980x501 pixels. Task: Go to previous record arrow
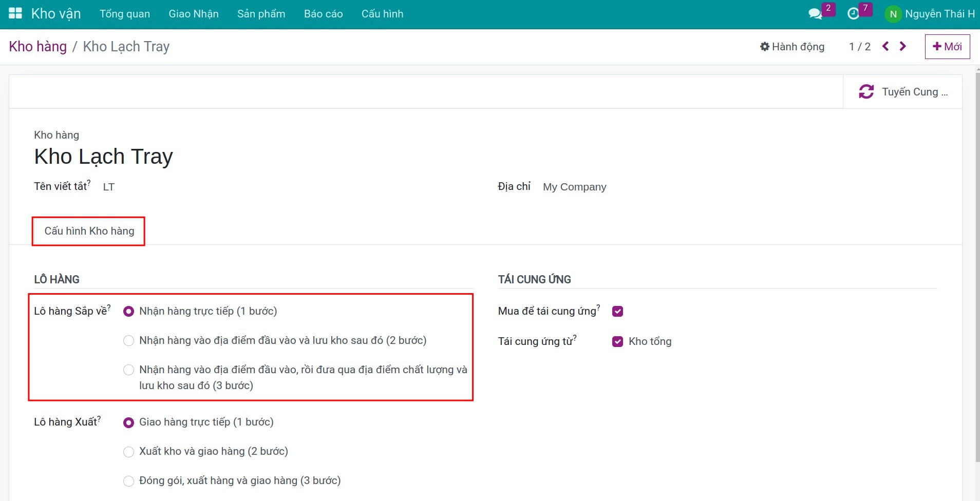(x=885, y=46)
